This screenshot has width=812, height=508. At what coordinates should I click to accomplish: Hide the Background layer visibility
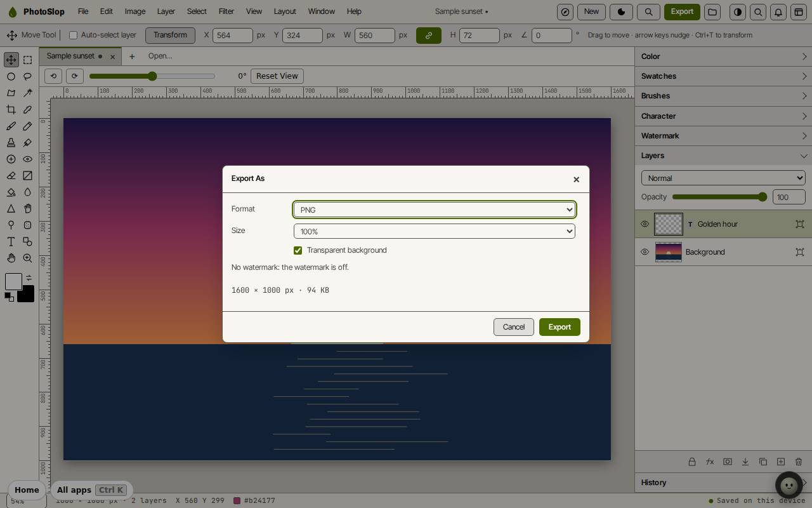[645, 252]
